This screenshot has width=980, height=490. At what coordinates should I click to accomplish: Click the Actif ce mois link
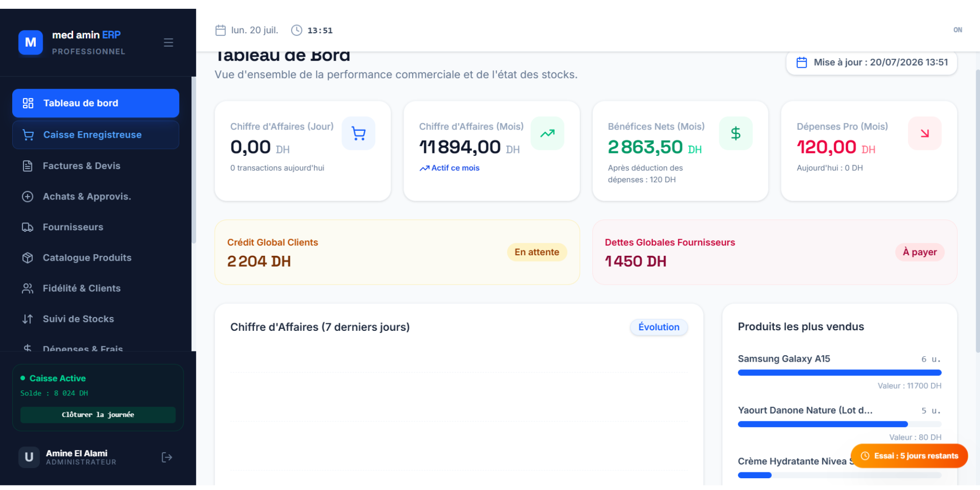click(449, 168)
